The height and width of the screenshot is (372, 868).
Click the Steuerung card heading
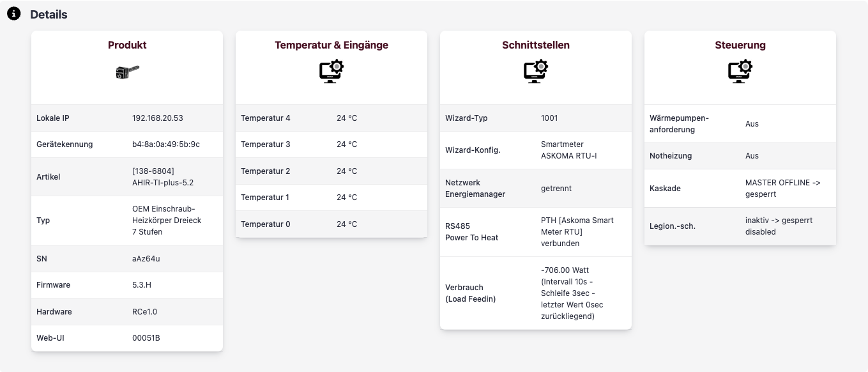[x=740, y=45]
